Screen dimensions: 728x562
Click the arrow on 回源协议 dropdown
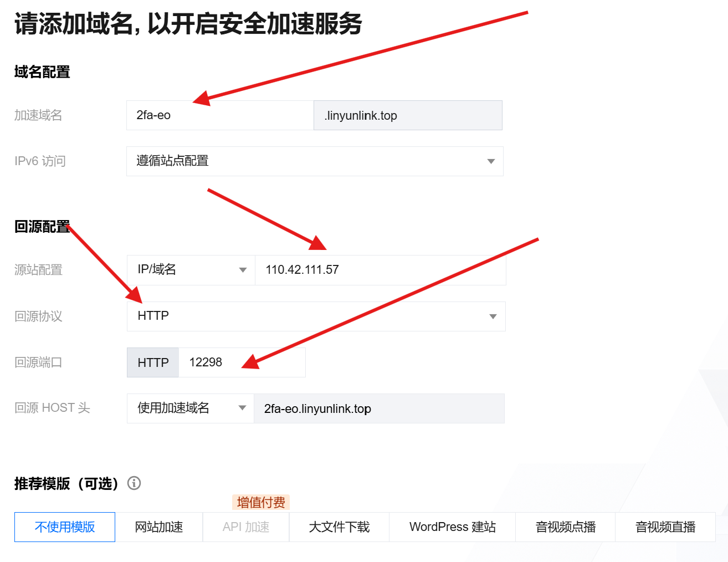pos(493,316)
